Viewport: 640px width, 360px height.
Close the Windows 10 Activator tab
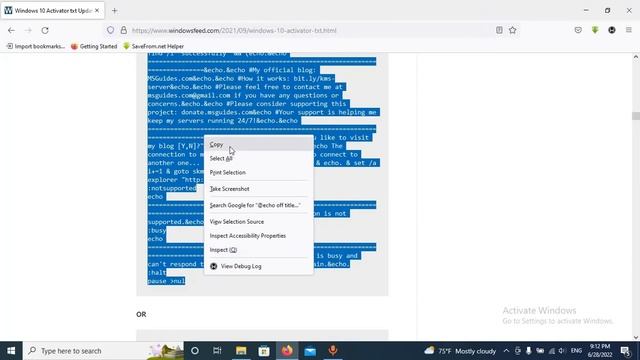point(97,11)
